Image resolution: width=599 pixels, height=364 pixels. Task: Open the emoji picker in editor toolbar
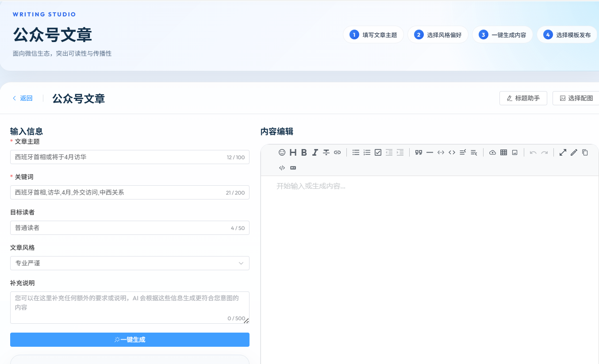tap(282, 153)
